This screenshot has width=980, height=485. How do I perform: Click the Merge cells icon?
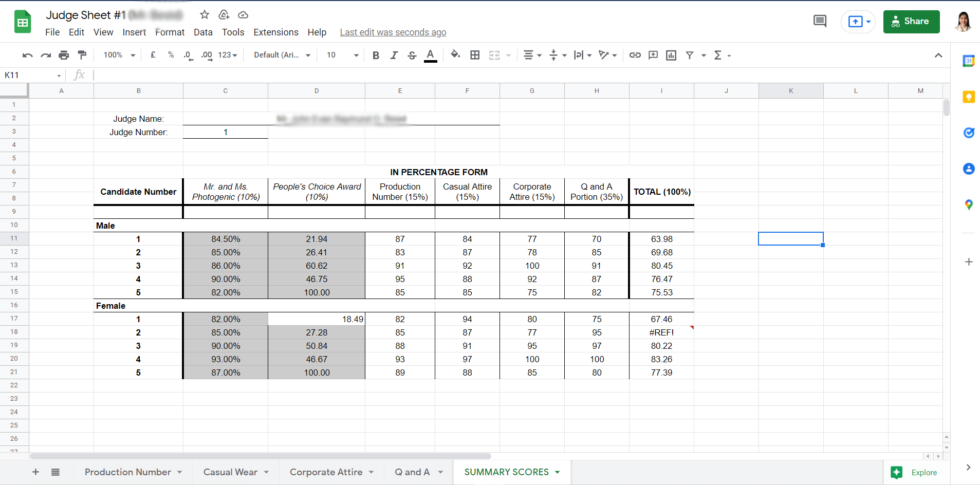494,55
